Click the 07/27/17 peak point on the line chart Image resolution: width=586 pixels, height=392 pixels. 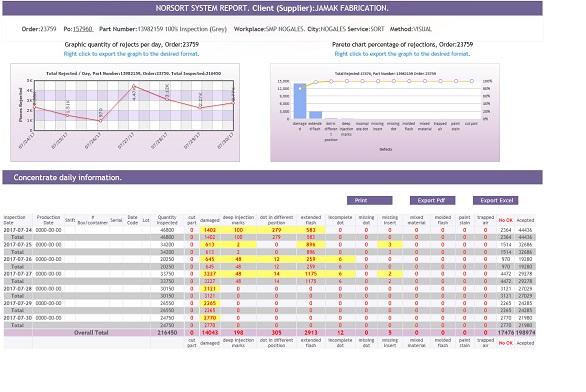pyautogui.click(x=134, y=86)
